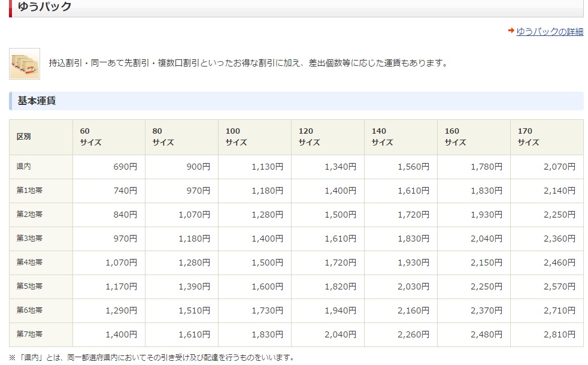
Task: Click the 1,930円 cell in 第2地帯 row
Action: 474,215
